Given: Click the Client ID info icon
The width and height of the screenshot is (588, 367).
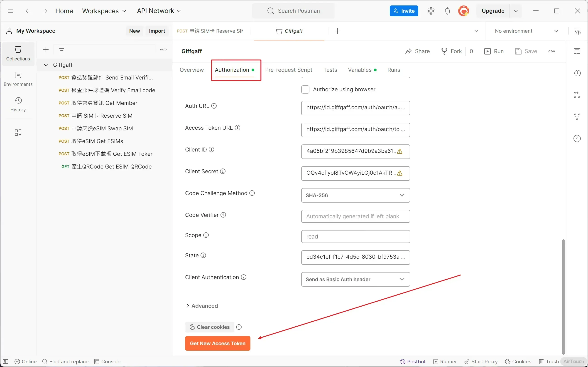Looking at the screenshot, I should pyautogui.click(x=211, y=149).
